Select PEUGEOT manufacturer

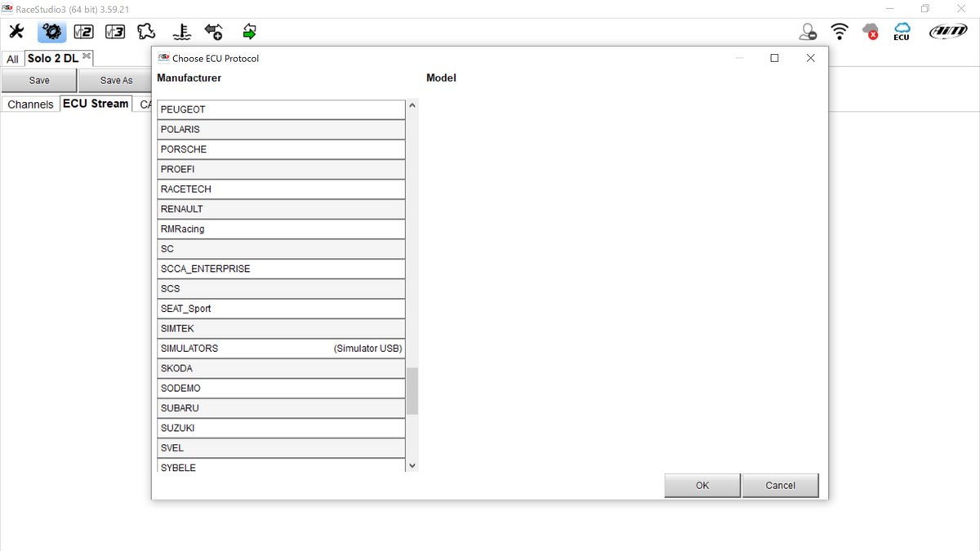(x=281, y=109)
